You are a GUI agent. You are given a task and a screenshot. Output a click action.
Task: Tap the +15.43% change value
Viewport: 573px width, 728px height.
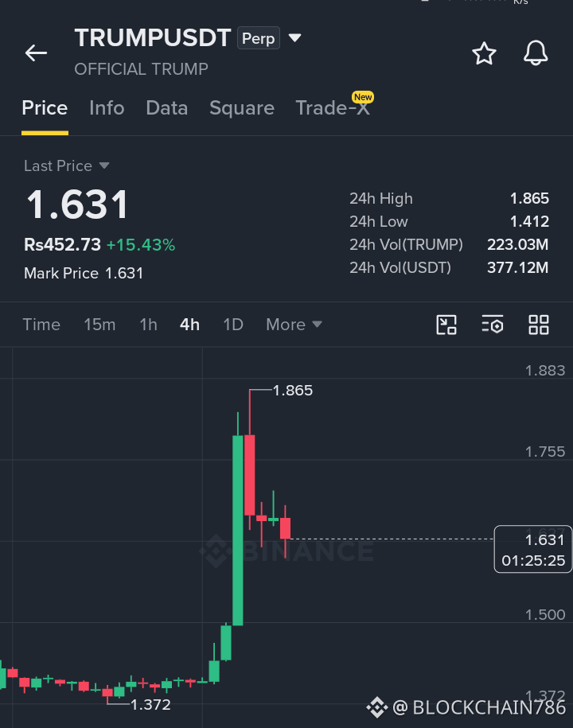pyautogui.click(x=141, y=245)
